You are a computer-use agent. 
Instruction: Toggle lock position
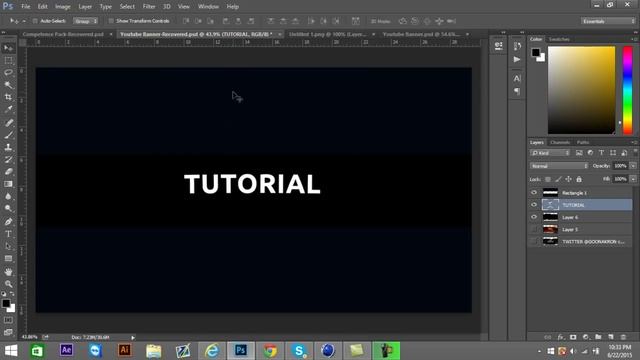pos(568,179)
